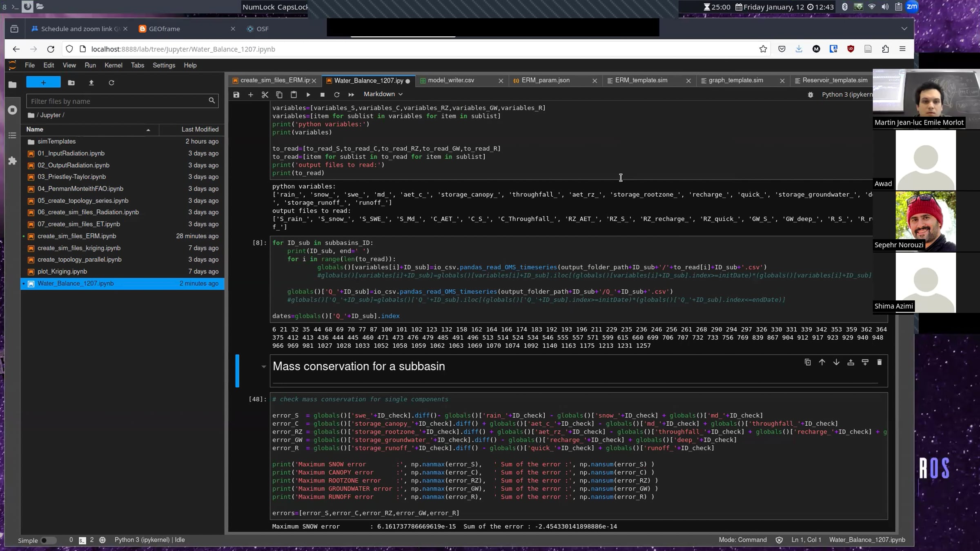Click the New Launcher plus button
The image size is (980, 551).
[43, 82]
